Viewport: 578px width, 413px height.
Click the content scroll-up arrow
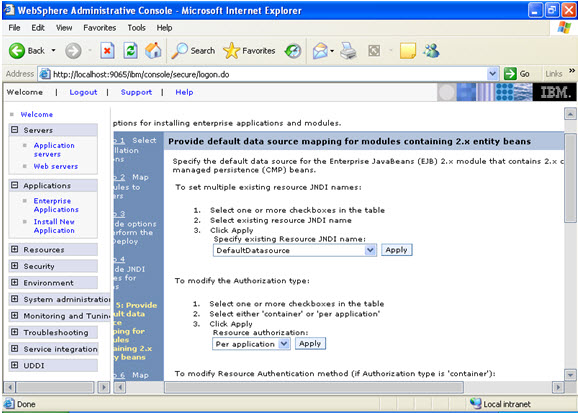click(570, 114)
